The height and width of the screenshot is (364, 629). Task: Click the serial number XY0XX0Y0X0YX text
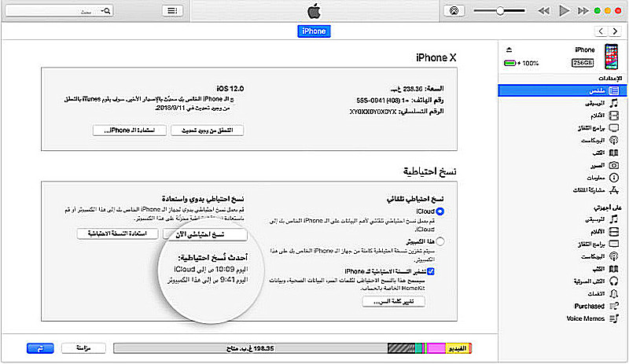pyautogui.click(x=373, y=112)
